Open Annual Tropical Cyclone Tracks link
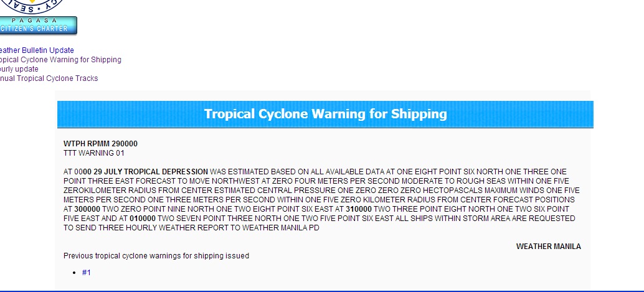644x292 pixels. [49, 78]
